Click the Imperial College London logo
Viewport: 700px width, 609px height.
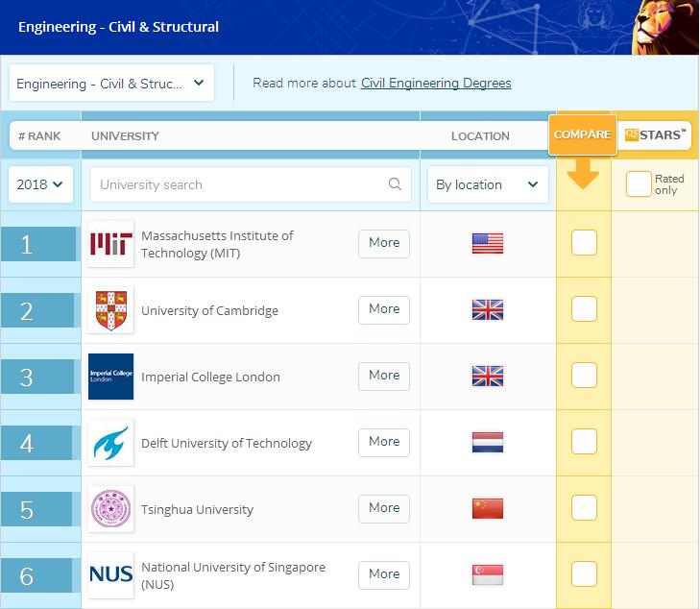click(x=110, y=377)
